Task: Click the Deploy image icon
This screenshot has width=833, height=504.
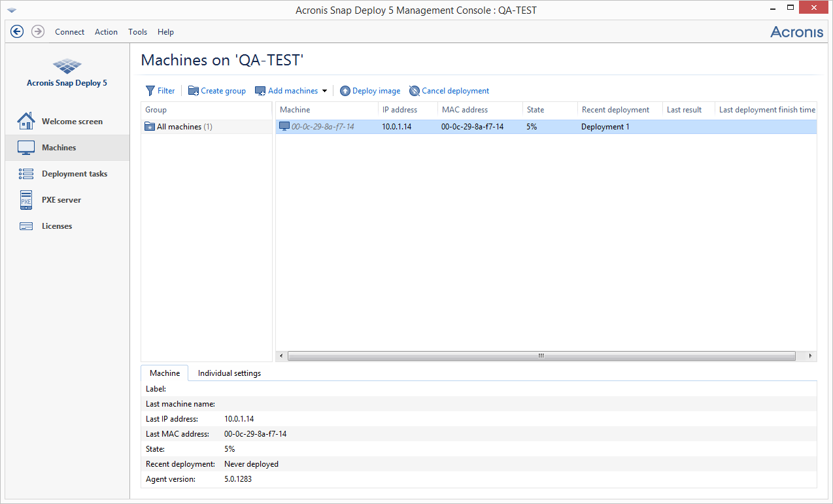Action: [x=345, y=91]
